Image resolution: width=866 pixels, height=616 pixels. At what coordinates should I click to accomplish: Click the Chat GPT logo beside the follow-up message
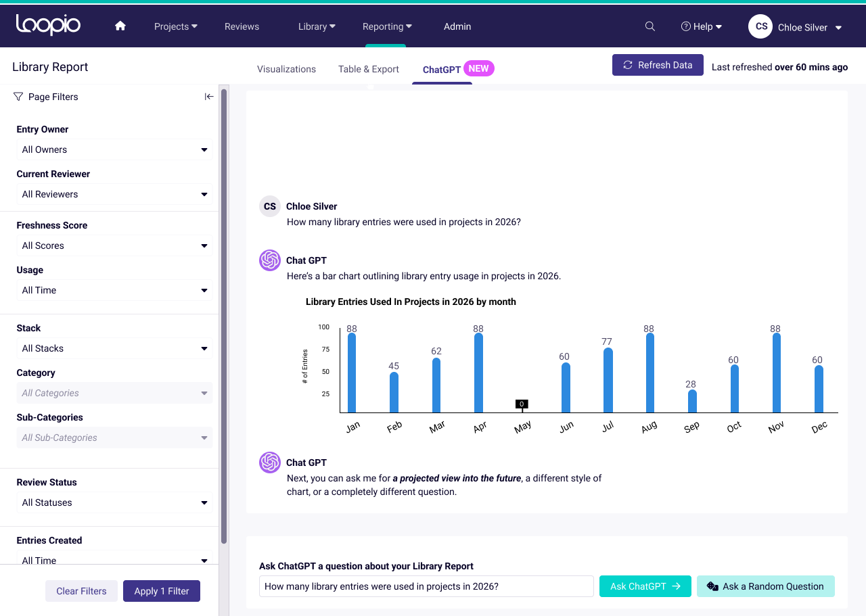point(270,463)
